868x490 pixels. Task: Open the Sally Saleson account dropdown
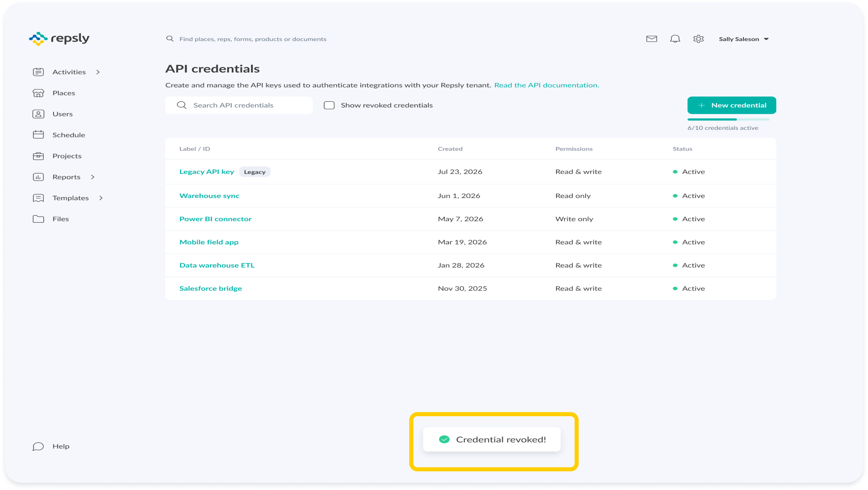tap(744, 39)
